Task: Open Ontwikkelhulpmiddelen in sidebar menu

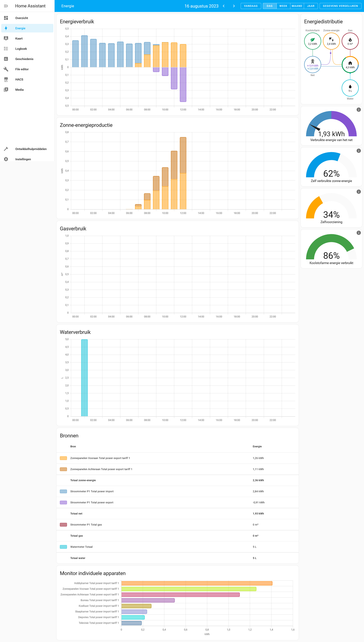Action: (x=31, y=149)
